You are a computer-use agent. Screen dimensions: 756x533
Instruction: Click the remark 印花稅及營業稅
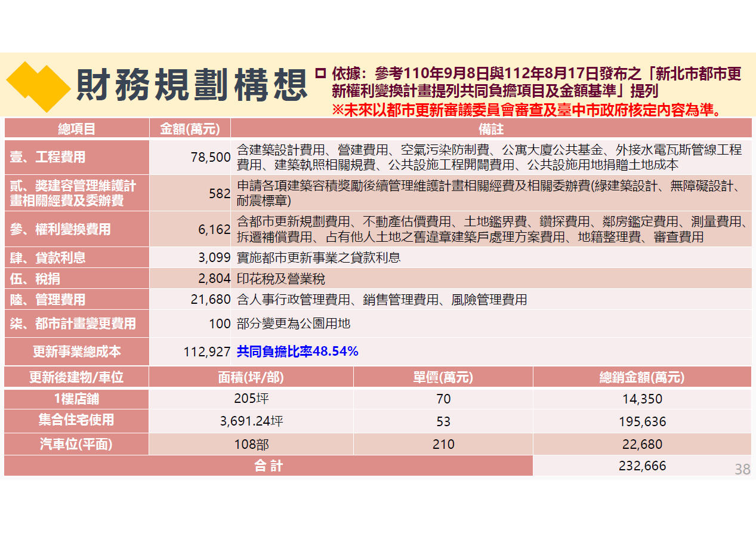point(281,279)
